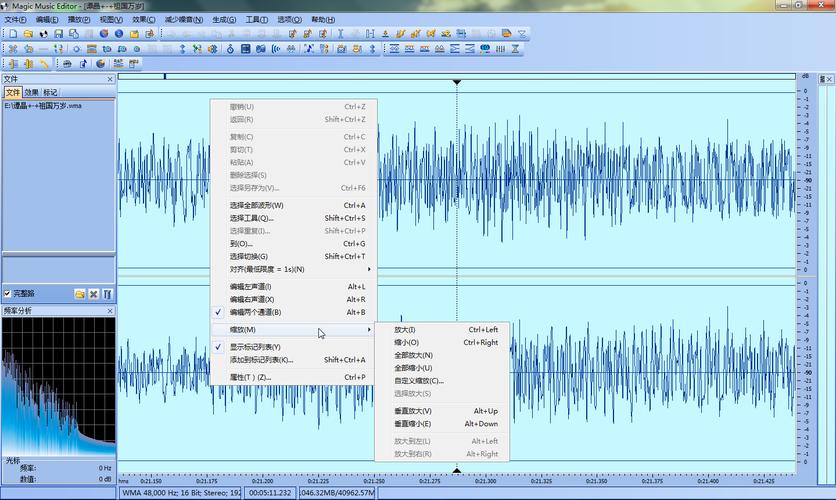Select 编辑右声道(X) option
Image resolution: width=836 pixels, height=500 pixels.
[x=294, y=300]
